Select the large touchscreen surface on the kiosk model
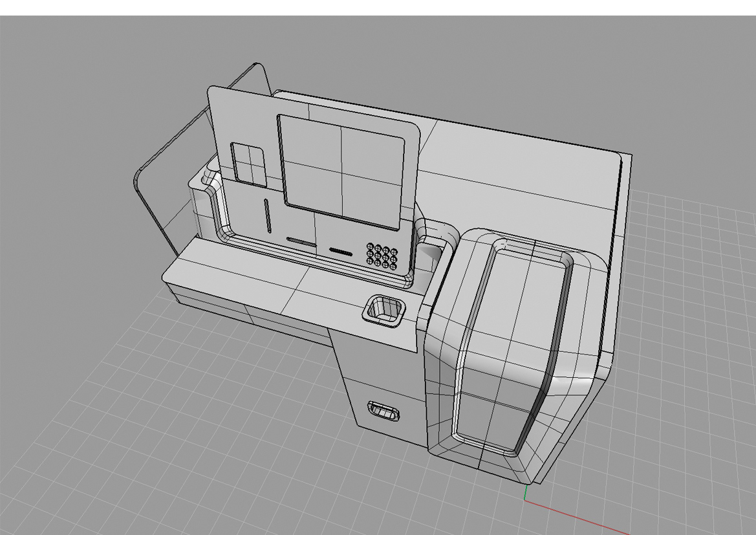756x535 pixels. (x=341, y=171)
